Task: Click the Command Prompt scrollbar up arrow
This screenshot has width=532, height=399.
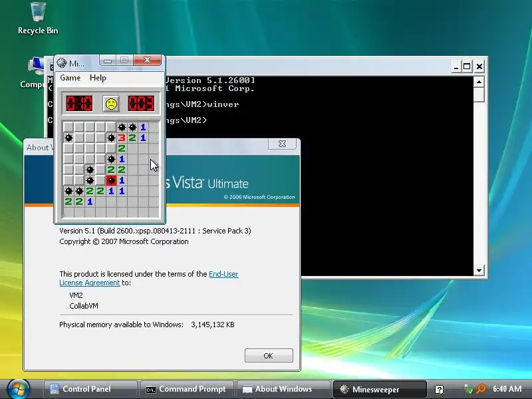Action: click(x=479, y=82)
